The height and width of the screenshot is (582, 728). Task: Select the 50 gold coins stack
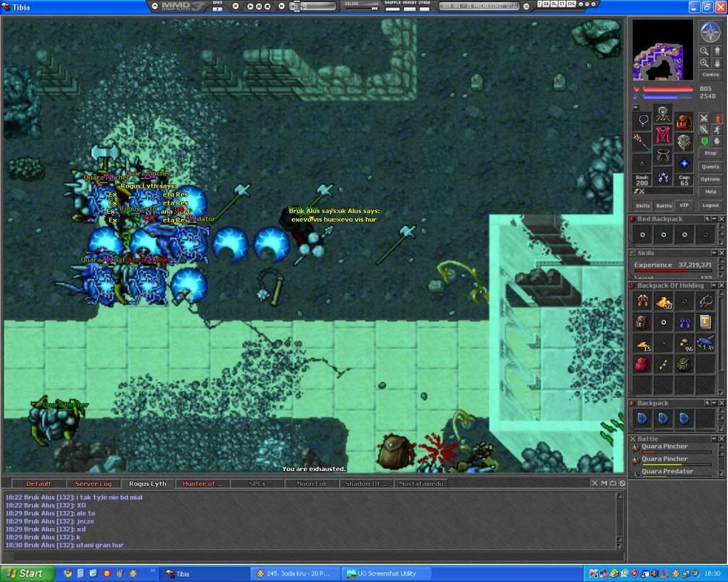coord(663,302)
